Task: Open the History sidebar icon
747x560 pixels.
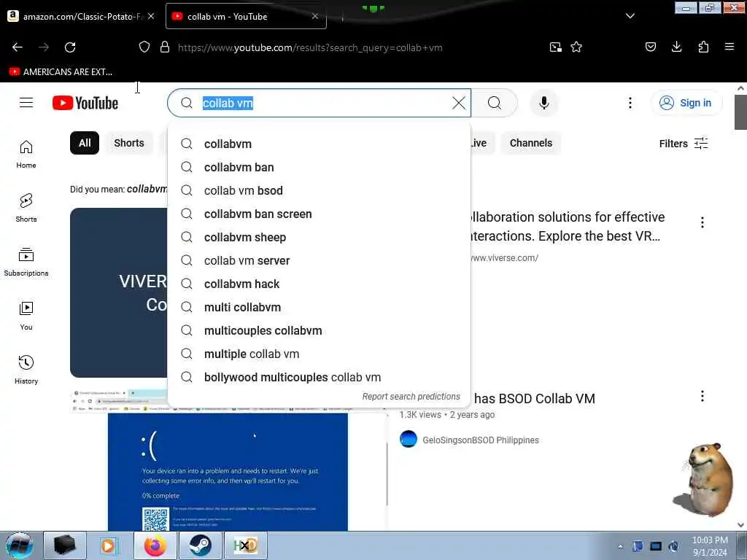Action: [x=26, y=370]
